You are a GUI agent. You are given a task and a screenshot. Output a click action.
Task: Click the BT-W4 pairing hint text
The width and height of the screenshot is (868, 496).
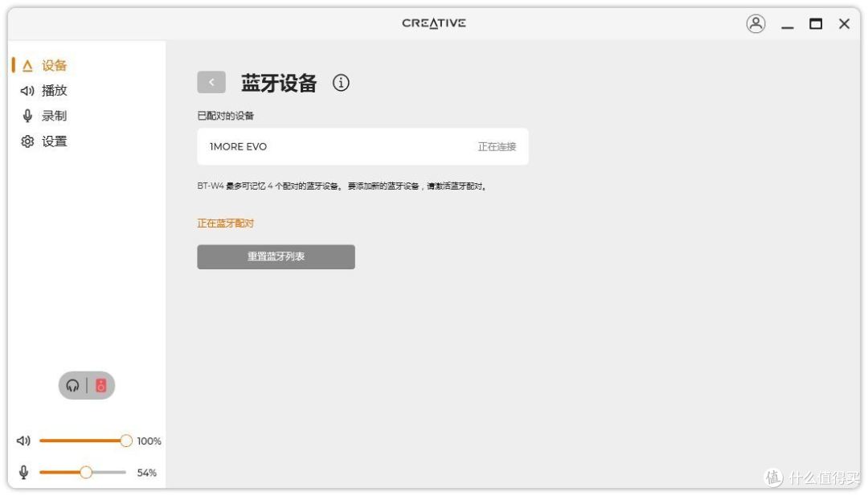(342, 186)
